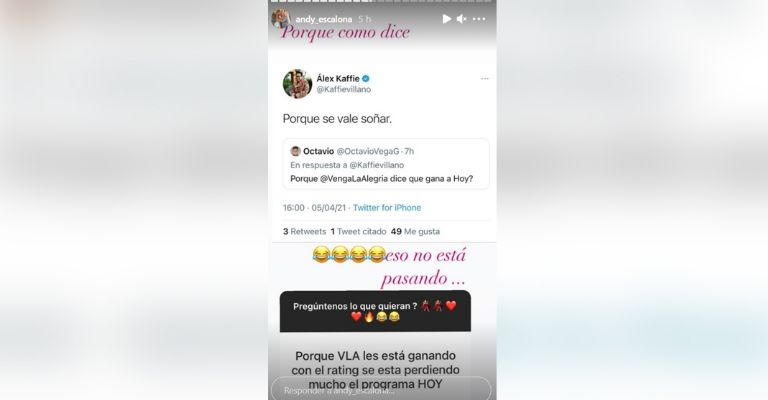The width and height of the screenshot is (768, 400).
Task: Click the @Kaffievillano handle
Action: 344,90
